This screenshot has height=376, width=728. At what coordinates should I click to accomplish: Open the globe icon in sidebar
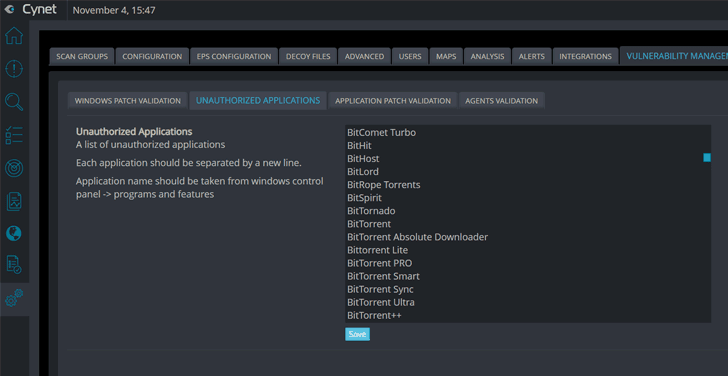pyautogui.click(x=14, y=233)
